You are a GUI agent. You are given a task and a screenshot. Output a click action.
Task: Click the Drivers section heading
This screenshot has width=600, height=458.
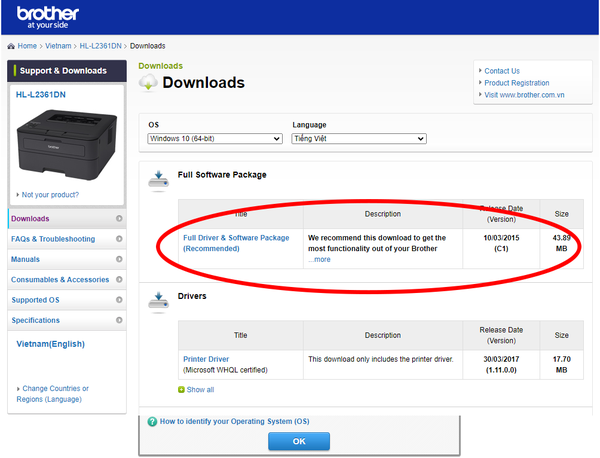[x=192, y=296]
